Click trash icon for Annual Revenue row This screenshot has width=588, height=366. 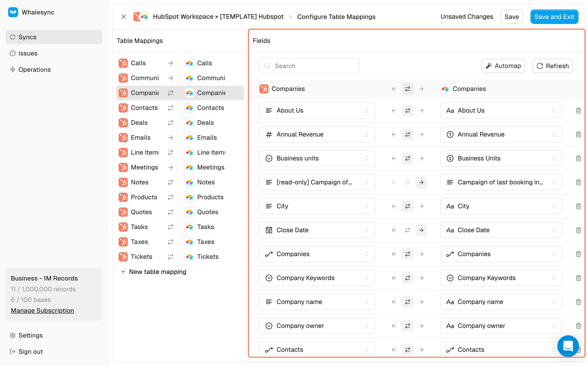coord(578,134)
